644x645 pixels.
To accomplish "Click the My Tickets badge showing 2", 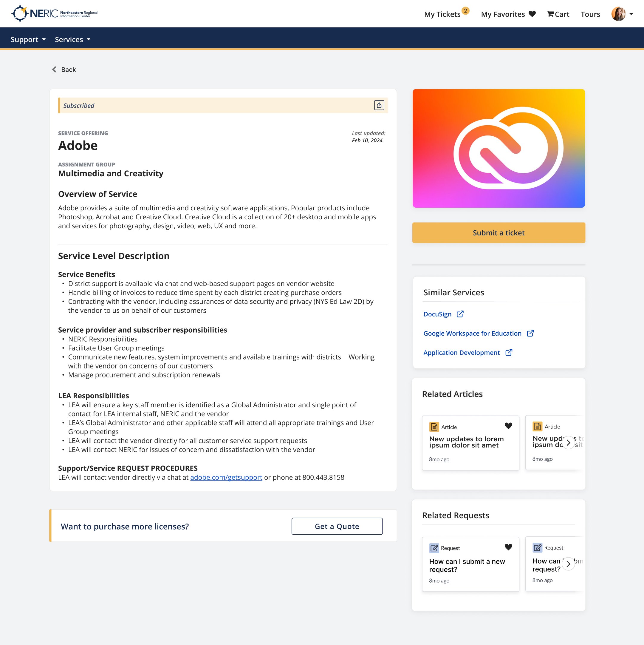I will (465, 11).
